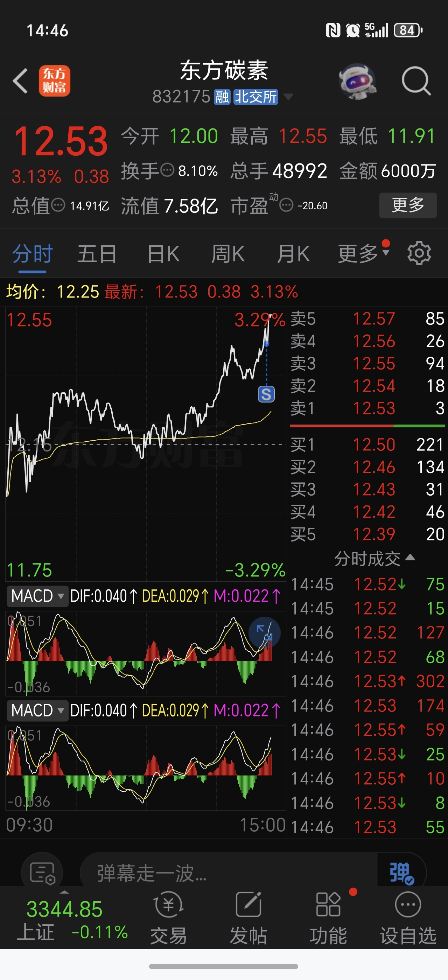The image size is (448, 980).
Task: Tap the 流值 7.58亿 value
Action: pos(191,206)
